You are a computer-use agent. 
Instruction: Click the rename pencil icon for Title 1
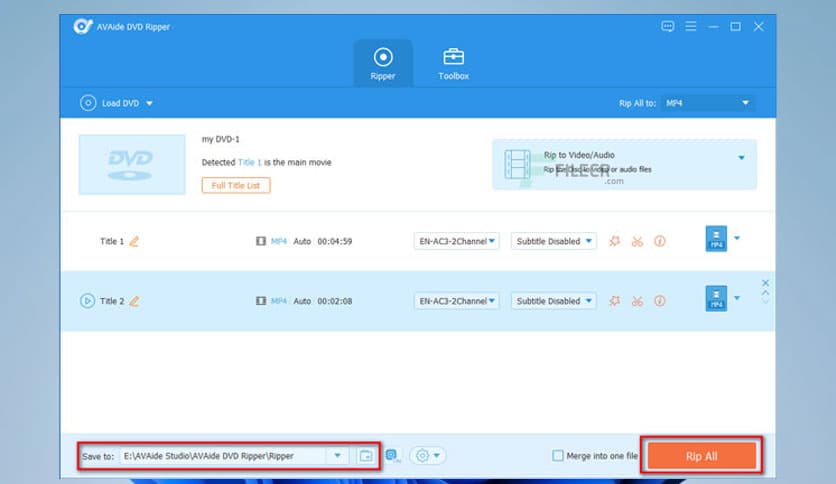[x=134, y=241]
